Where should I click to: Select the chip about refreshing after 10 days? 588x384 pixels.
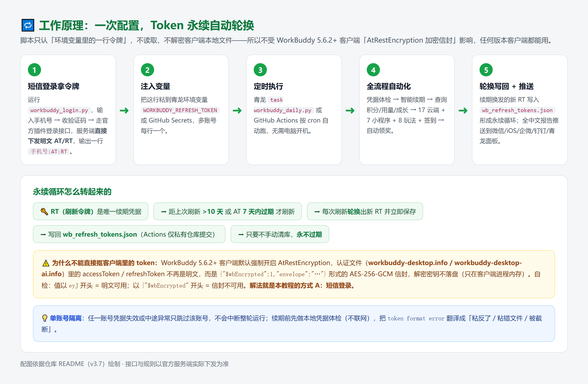point(228,212)
